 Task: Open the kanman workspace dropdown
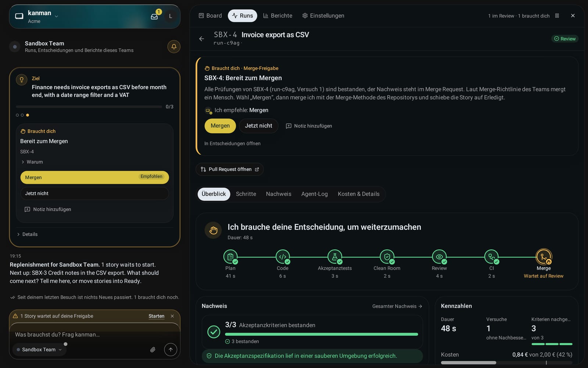[x=56, y=16]
